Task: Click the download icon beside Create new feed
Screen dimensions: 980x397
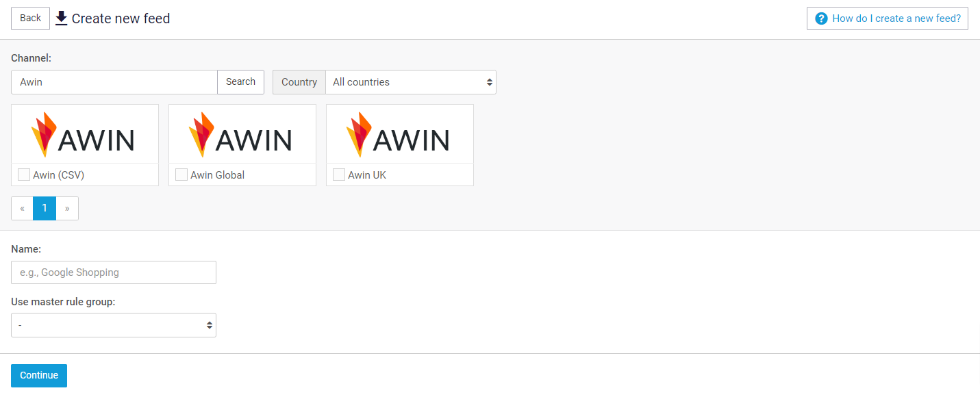Action: click(x=62, y=18)
